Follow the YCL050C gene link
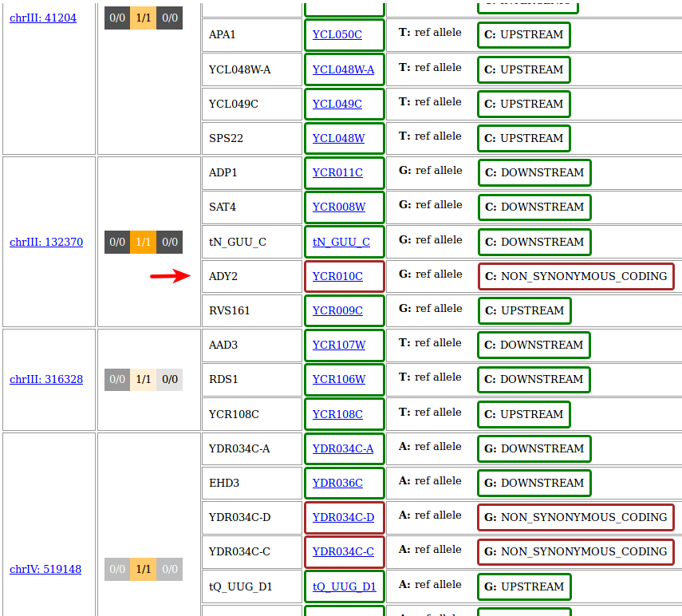682x616 pixels. (x=337, y=34)
